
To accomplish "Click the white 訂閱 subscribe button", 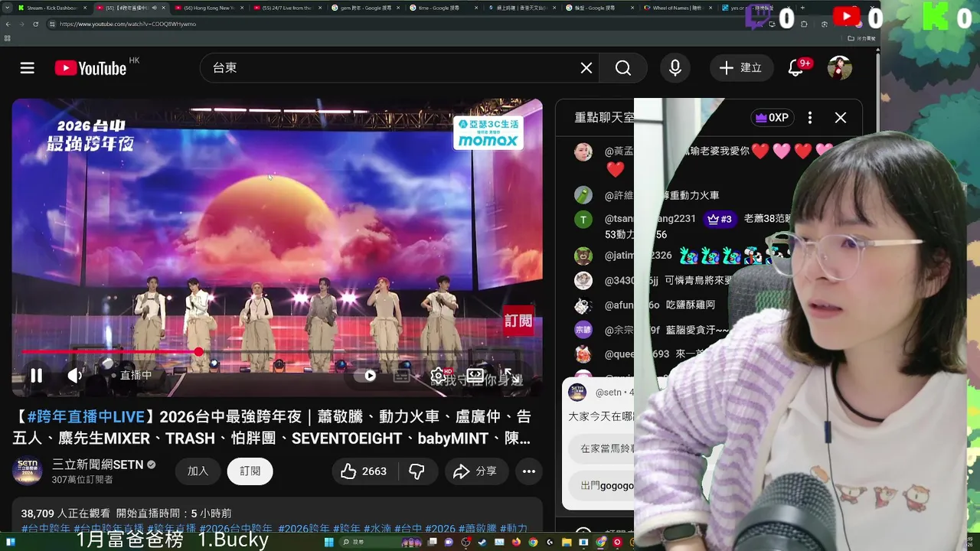I will tap(250, 471).
